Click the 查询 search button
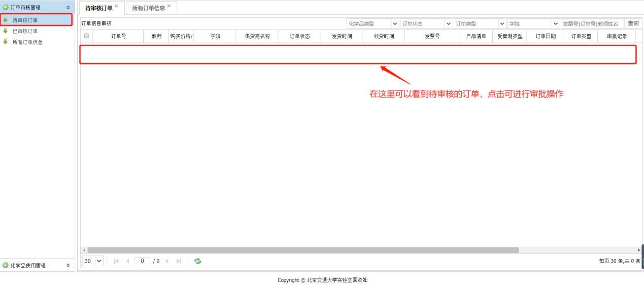The height and width of the screenshot is (286, 644). [633, 24]
